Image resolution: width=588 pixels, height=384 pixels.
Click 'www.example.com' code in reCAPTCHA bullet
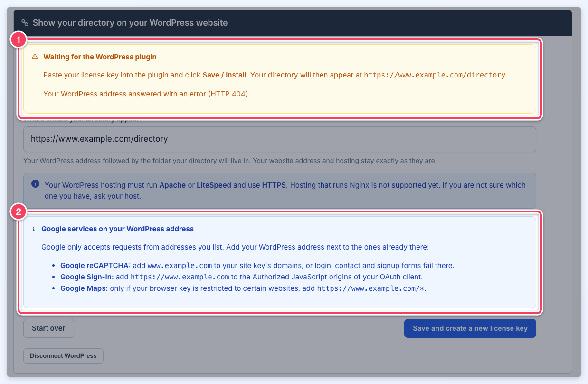click(180, 266)
